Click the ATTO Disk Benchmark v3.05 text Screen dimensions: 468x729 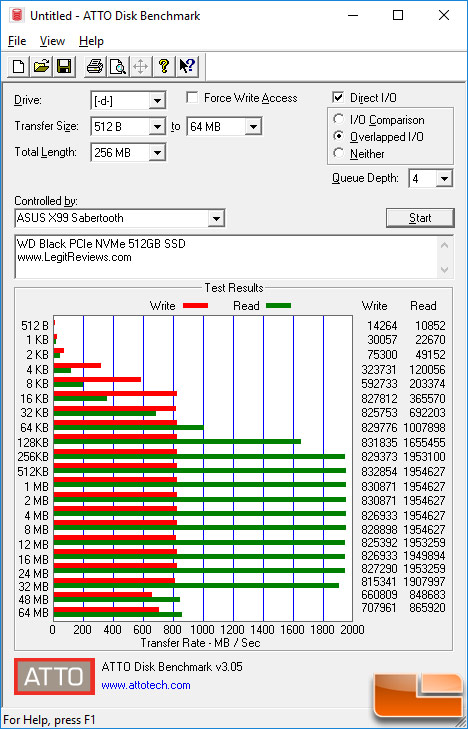click(x=172, y=667)
